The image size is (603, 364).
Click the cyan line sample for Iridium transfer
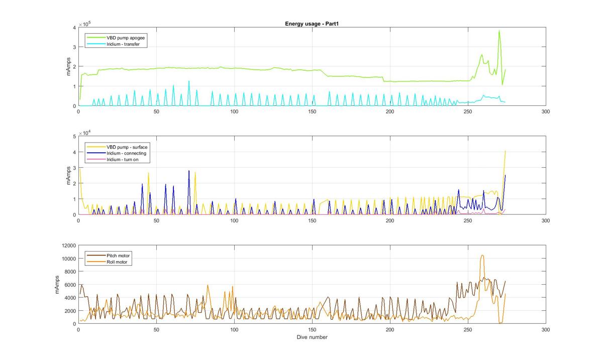point(96,44)
